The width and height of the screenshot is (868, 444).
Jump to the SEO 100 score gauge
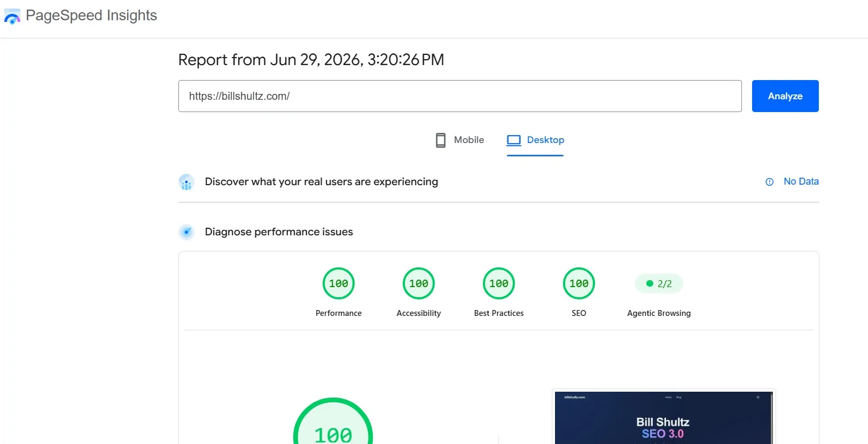pyautogui.click(x=579, y=283)
